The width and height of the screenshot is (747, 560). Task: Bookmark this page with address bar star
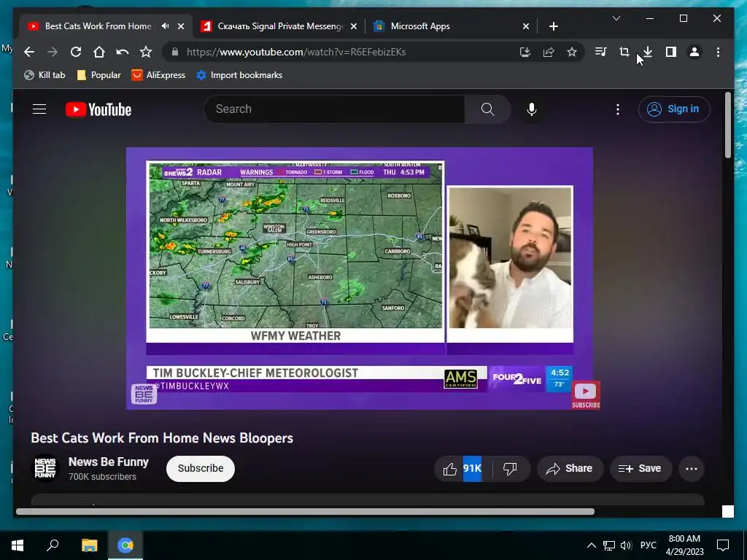coord(572,52)
